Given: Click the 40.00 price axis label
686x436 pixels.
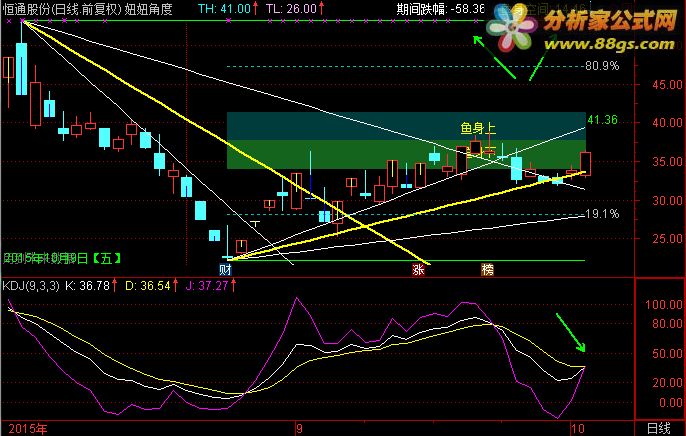Looking at the screenshot, I should (667, 123).
